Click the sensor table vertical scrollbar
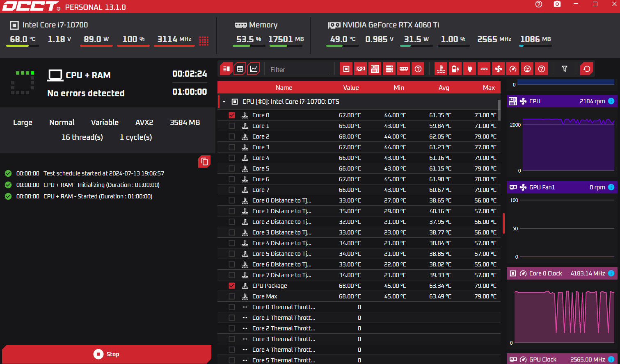 point(499,109)
